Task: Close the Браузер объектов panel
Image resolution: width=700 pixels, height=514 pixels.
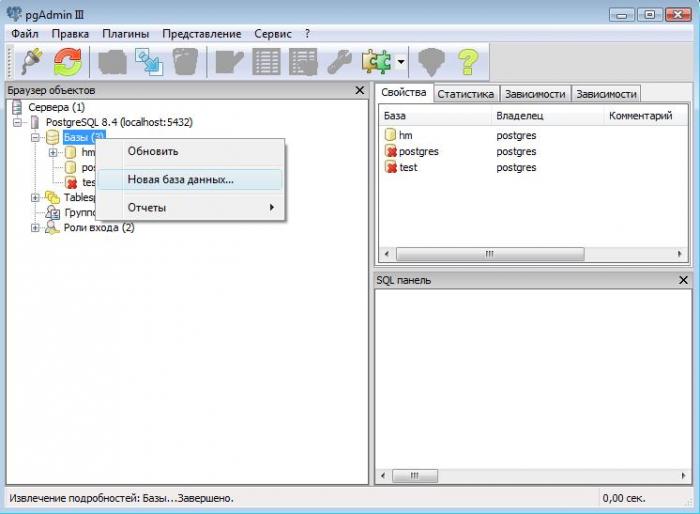Action: click(359, 90)
